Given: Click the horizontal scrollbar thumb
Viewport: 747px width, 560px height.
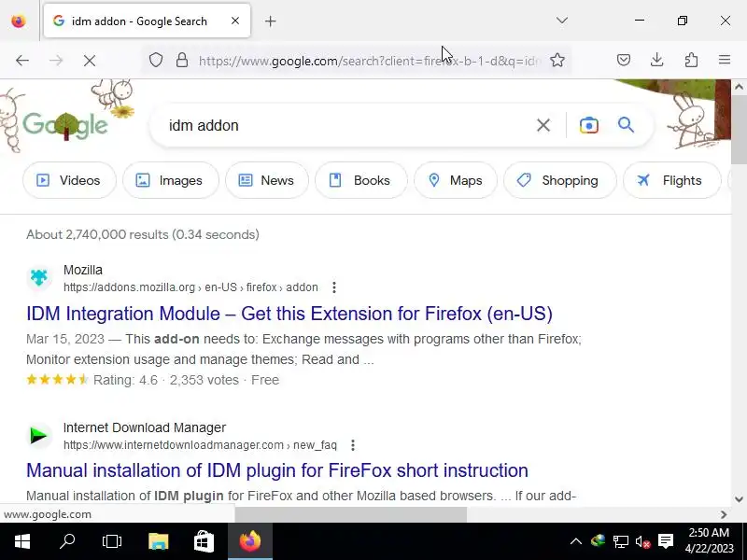Looking at the screenshot, I should pos(351,514).
